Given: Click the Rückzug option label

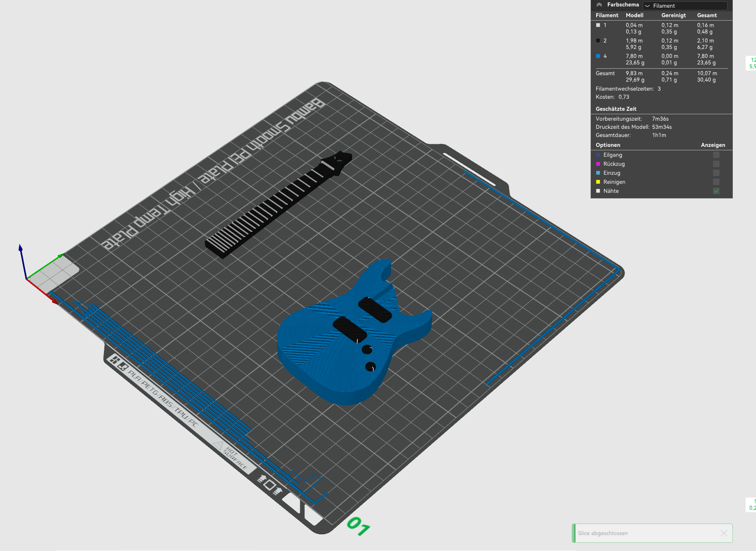Looking at the screenshot, I should (x=614, y=164).
